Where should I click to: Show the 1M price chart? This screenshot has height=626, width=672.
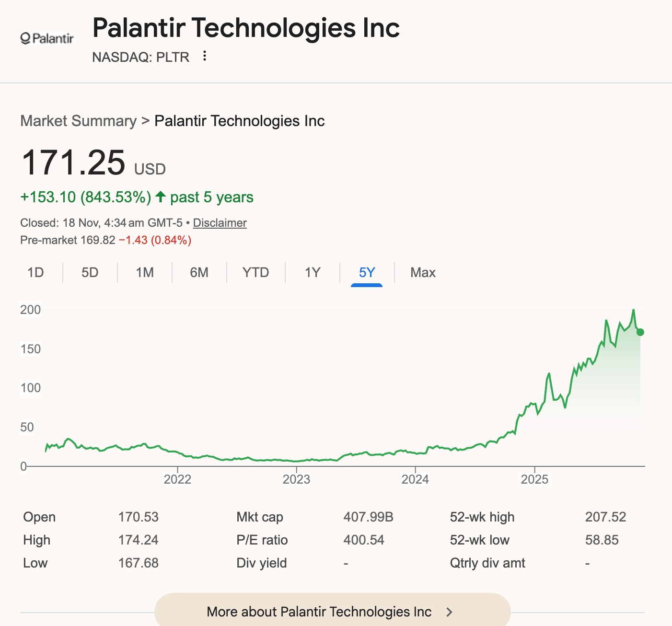[145, 273]
